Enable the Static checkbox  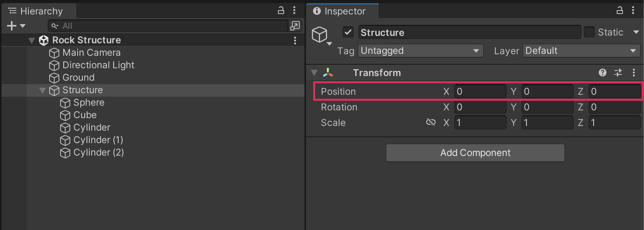click(x=589, y=32)
